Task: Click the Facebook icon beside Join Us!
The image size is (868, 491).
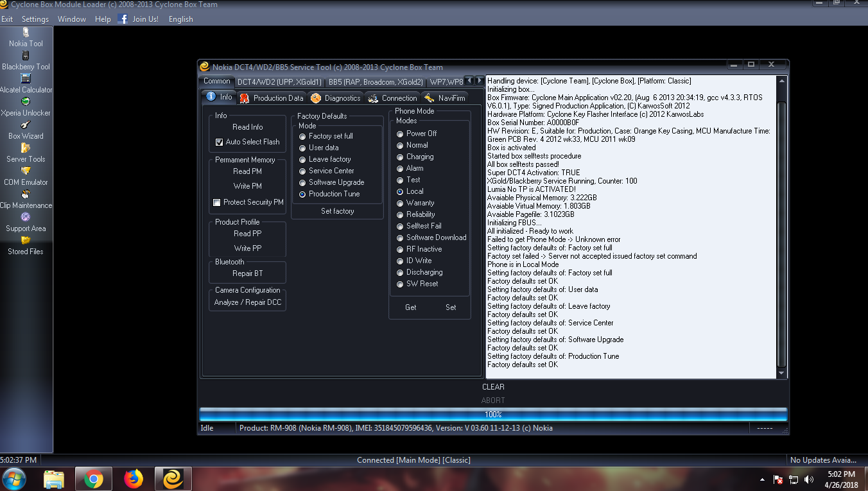Action: 123,19
